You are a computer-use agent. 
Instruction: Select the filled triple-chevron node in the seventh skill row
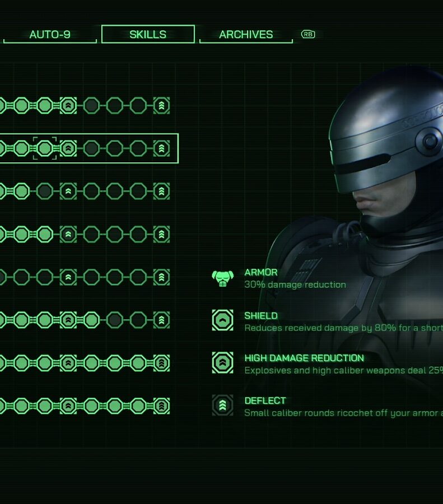[161, 363]
